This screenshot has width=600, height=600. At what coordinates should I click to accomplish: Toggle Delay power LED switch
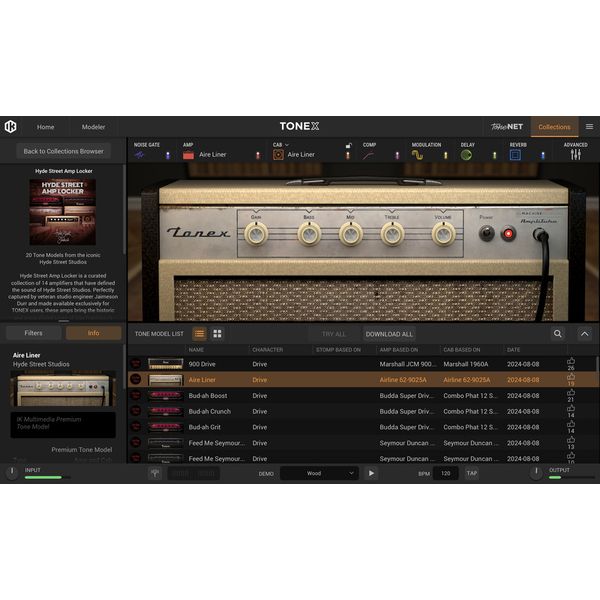pos(494,155)
